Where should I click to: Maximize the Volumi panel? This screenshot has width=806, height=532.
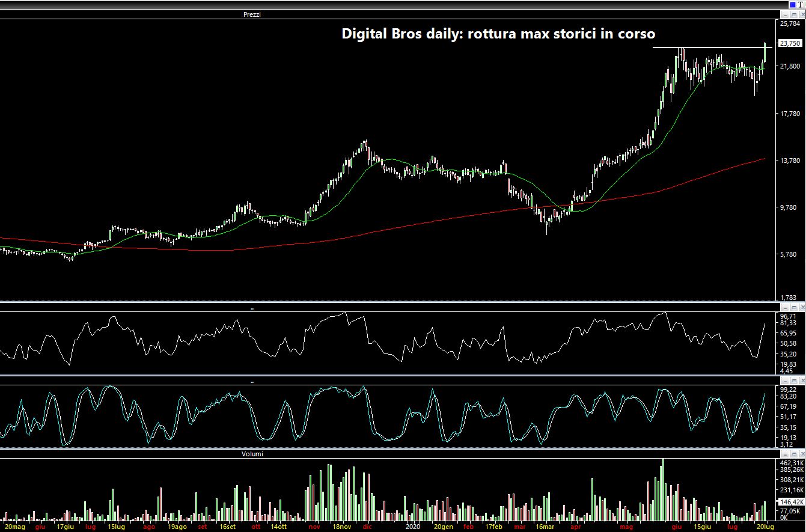(x=793, y=455)
